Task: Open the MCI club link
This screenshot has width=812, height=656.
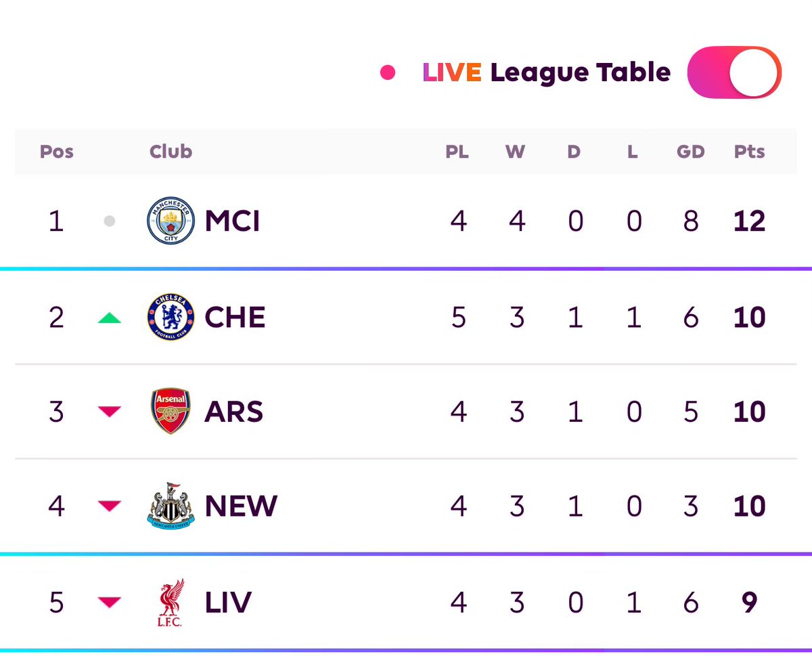Action: coord(232,221)
